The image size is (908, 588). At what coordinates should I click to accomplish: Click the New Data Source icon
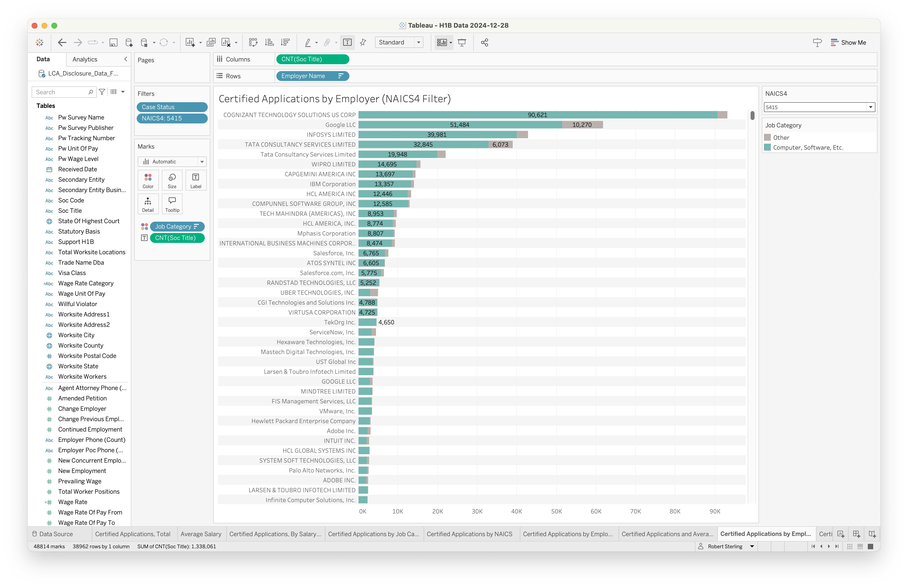coord(129,42)
